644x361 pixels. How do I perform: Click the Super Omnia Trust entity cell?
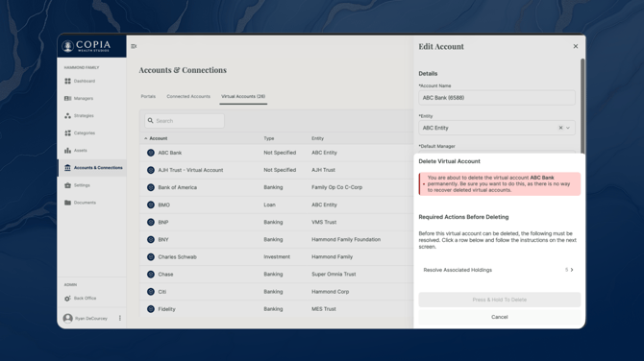pyautogui.click(x=334, y=274)
